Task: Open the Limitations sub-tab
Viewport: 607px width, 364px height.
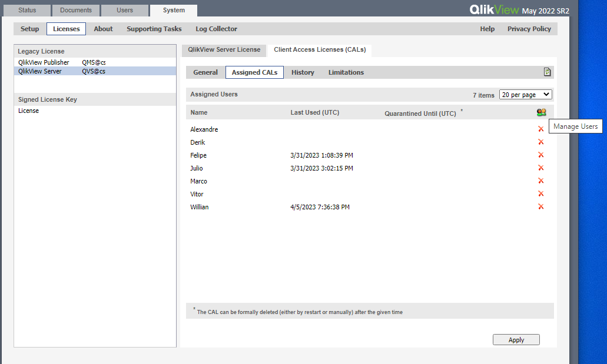Action: [346, 72]
